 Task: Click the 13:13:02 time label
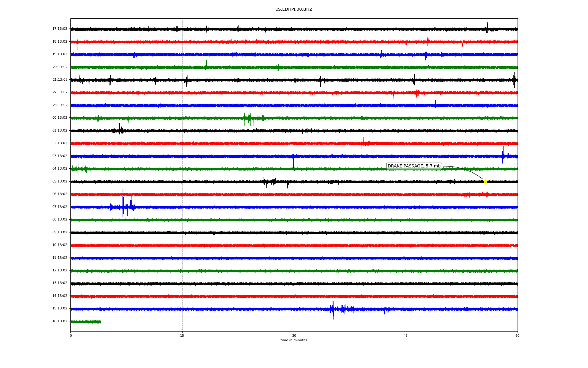click(x=60, y=283)
